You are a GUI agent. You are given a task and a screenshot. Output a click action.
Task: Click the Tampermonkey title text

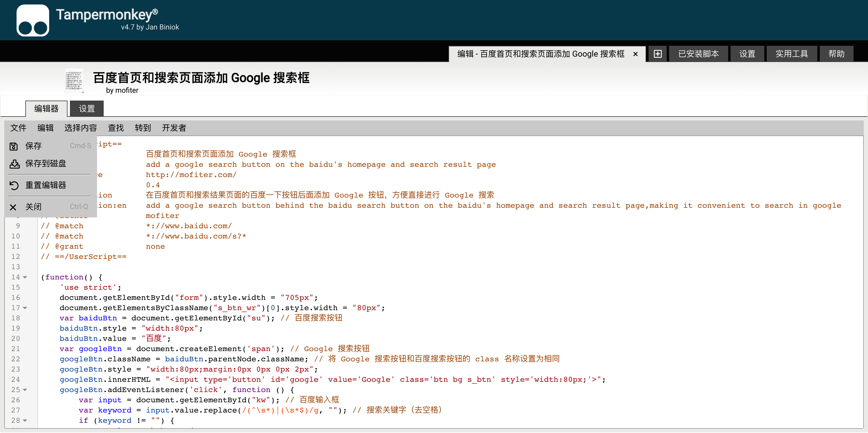click(x=107, y=14)
